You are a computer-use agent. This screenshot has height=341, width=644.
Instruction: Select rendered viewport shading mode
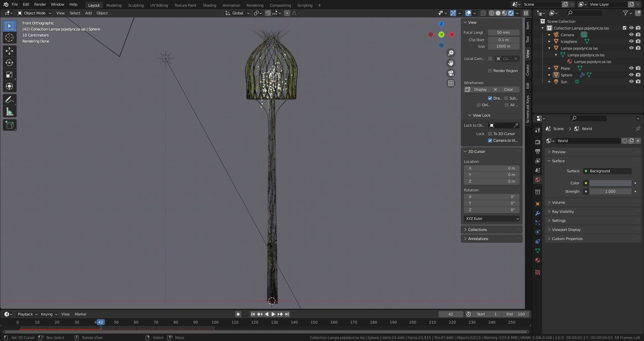[511, 13]
